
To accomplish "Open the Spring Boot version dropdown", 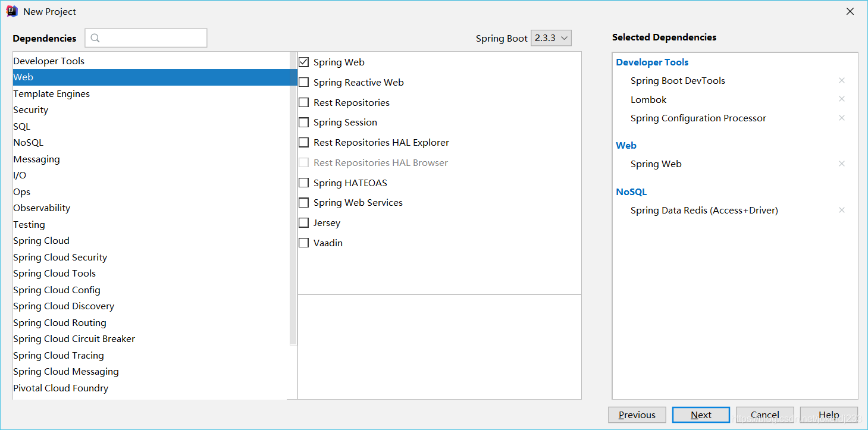I will (x=551, y=38).
